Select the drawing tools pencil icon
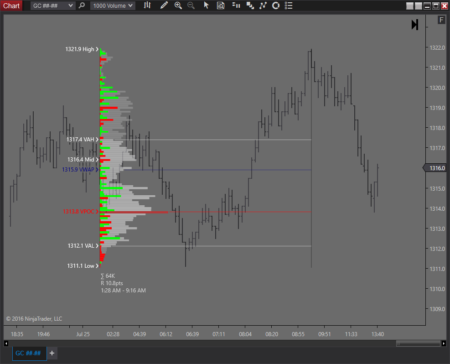The image size is (450, 364). pos(164,5)
